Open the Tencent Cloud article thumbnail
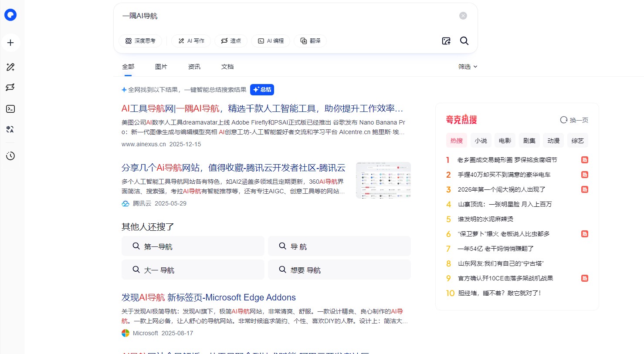Viewport: 644px width, 354px height. pos(383,180)
